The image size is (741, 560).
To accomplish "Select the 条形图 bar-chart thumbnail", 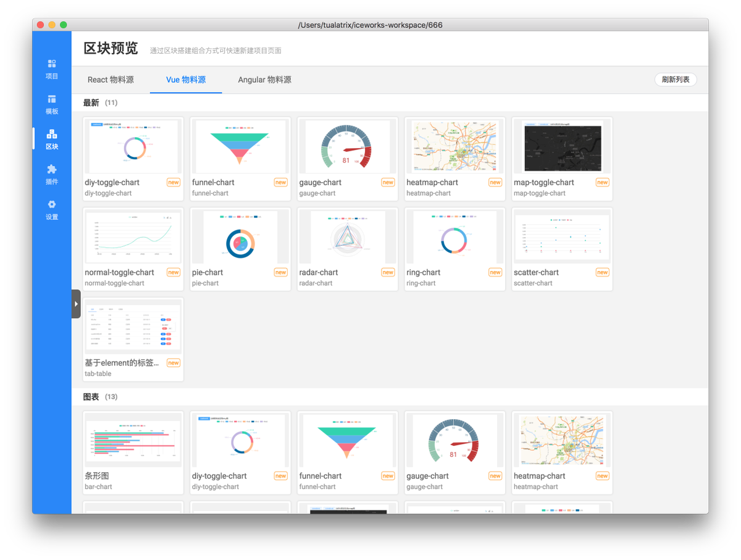I will pos(133,440).
